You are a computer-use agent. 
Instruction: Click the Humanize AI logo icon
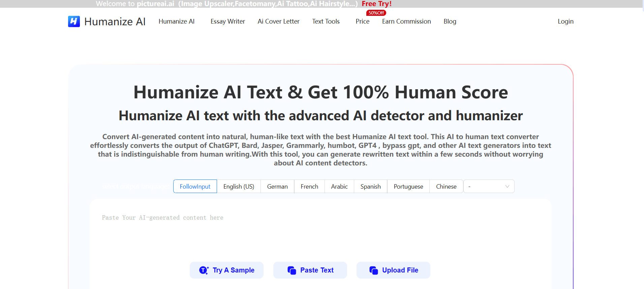[x=74, y=22]
